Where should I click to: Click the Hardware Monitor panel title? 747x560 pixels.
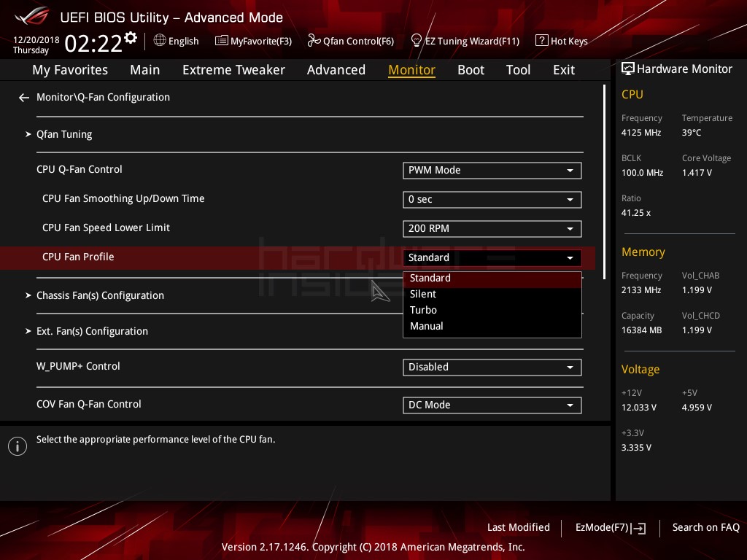click(x=684, y=69)
